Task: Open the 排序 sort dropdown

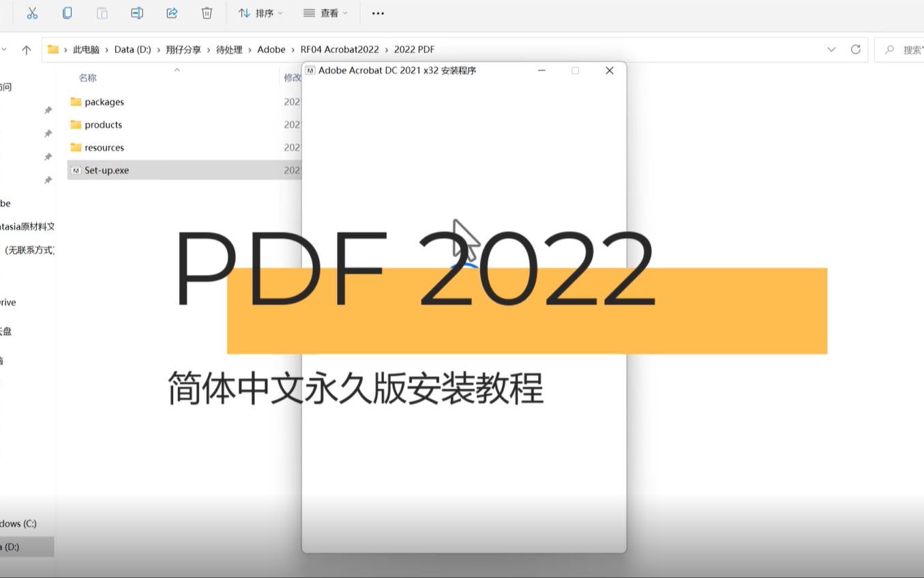Action: click(260, 13)
